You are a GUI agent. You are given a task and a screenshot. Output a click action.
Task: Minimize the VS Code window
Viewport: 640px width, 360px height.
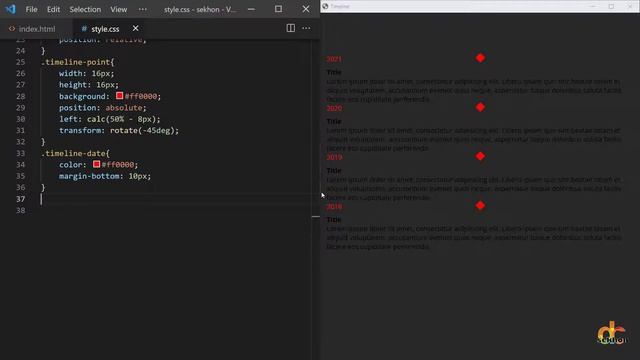[251, 9]
